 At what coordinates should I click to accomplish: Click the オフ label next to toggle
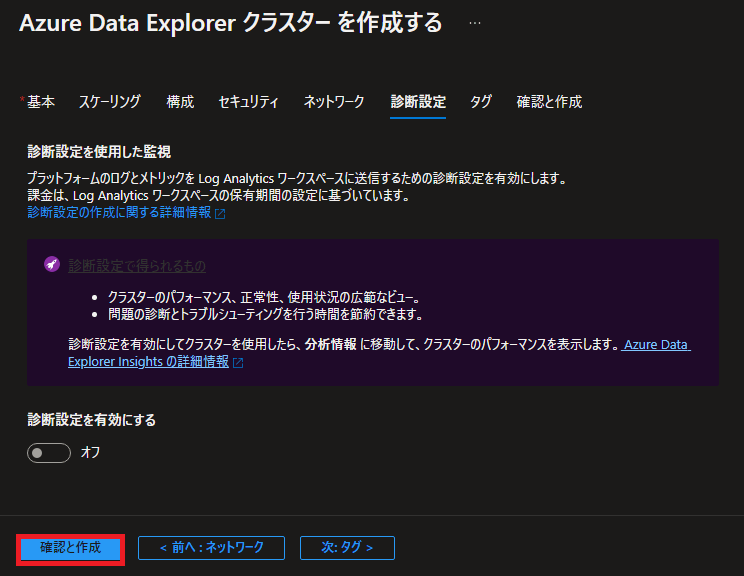(x=90, y=453)
